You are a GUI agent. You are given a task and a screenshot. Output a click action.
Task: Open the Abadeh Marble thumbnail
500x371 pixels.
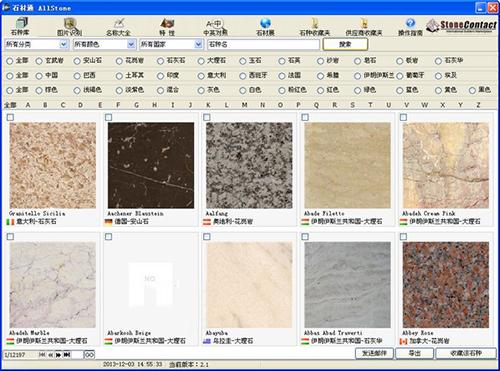[53, 285]
